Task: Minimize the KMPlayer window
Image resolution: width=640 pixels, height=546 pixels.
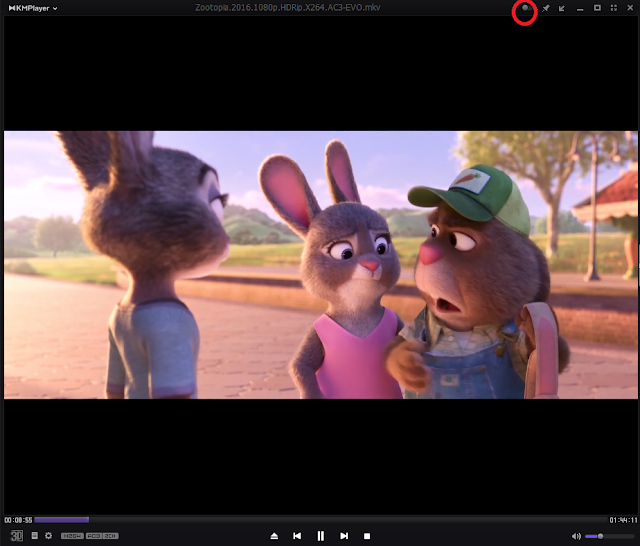Action: (580, 9)
